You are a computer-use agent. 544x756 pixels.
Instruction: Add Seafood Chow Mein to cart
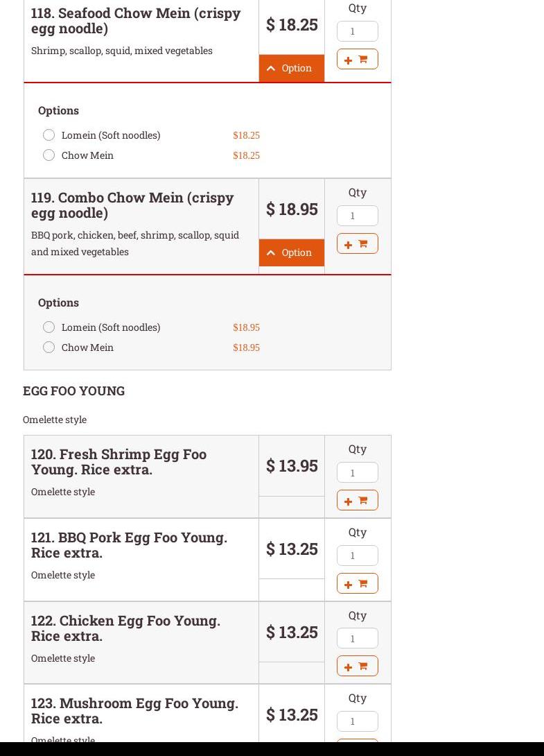coord(357,60)
